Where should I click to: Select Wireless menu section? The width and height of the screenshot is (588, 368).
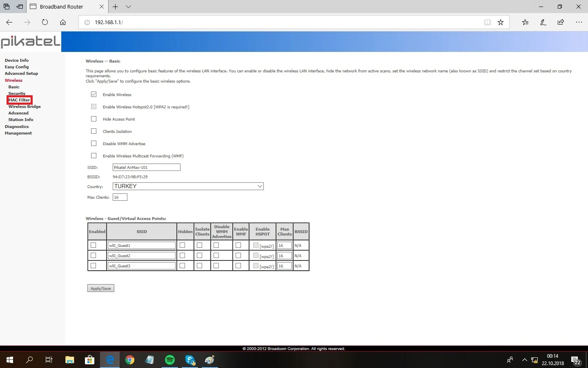tap(13, 80)
